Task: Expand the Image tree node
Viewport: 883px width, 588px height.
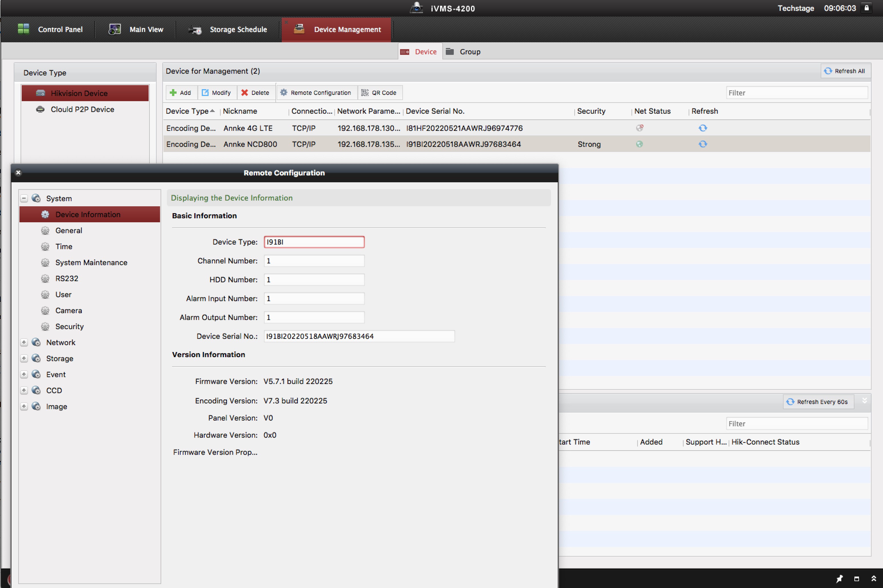Action: tap(24, 407)
